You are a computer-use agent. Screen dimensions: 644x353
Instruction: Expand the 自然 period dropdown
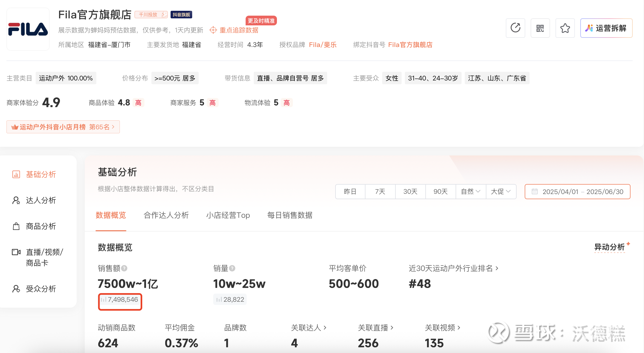(471, 192)
